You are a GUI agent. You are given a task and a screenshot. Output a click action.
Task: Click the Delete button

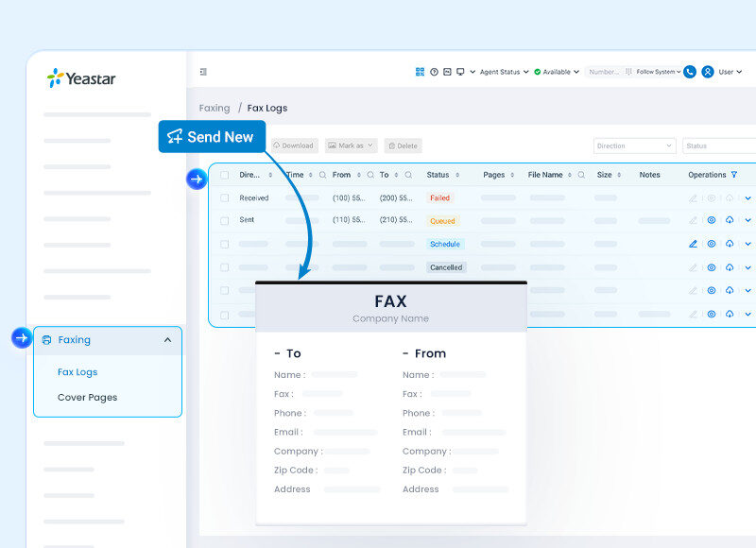pos(404,146)
